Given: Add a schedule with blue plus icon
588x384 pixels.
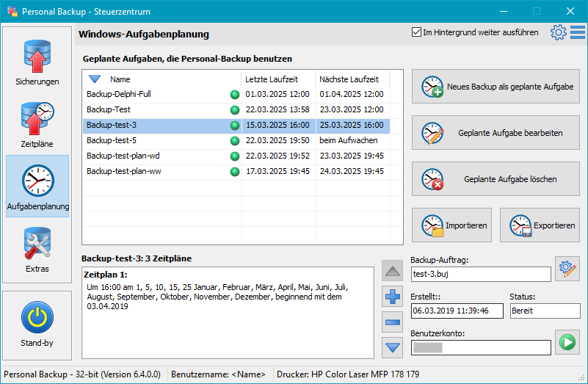Looking at the screenshot, I should point(392,297).
